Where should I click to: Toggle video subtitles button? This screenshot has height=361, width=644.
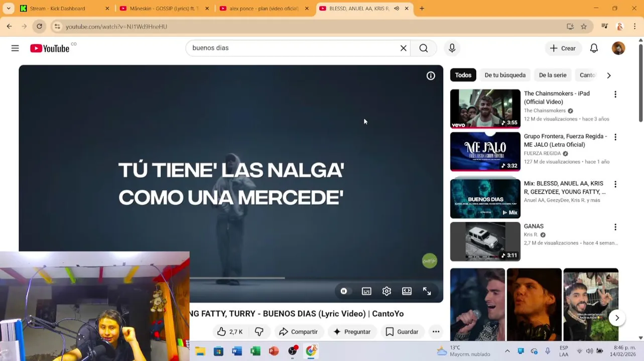[x=366, y=291]
